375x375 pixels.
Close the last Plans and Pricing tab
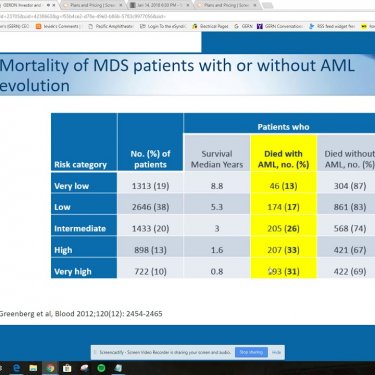click(x=255, y=5)
